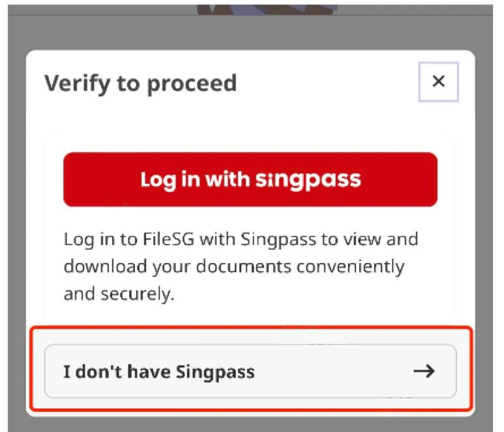
Task: Click the Verify to proceed heading
Action: [140, 84]
